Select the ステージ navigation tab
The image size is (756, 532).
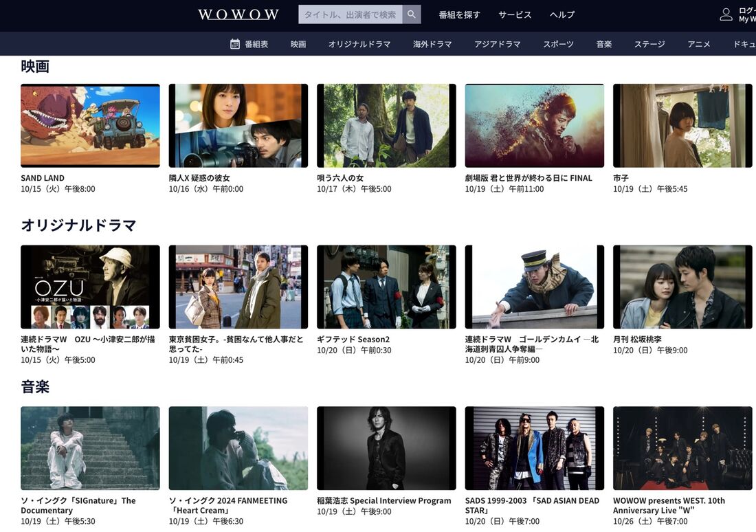click(x=649, y=44)
